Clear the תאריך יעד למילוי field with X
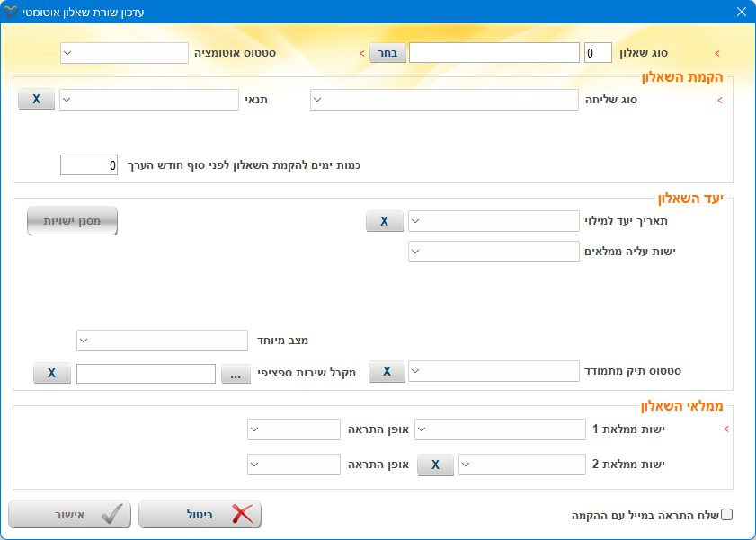 (384, 221)
